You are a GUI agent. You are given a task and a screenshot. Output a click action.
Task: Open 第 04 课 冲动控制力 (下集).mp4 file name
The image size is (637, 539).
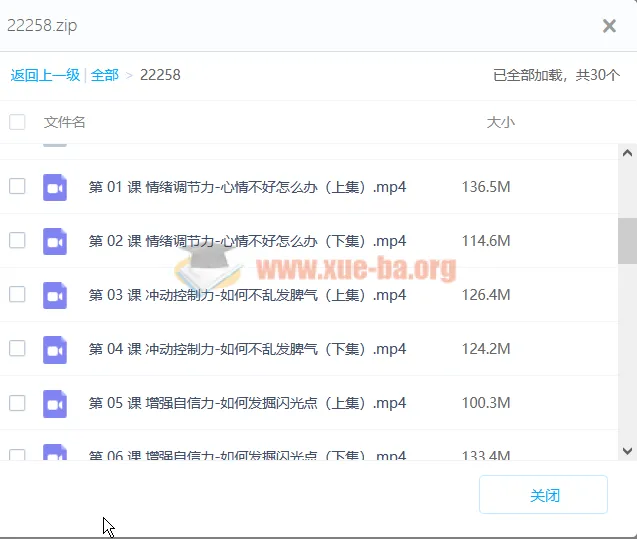click(247, 349)
